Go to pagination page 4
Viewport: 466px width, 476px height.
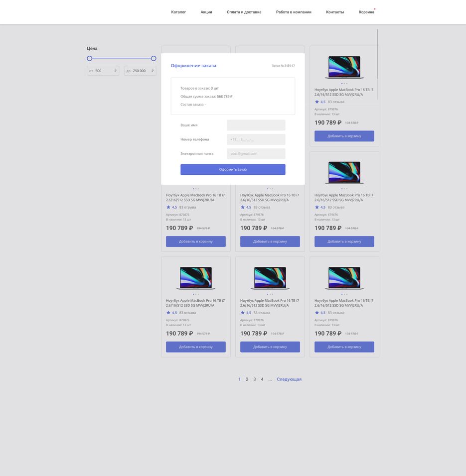point(262,379)
